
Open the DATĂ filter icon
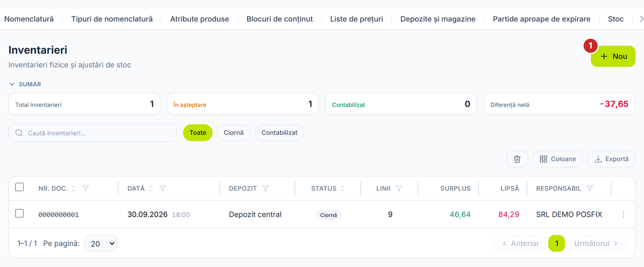162,188
